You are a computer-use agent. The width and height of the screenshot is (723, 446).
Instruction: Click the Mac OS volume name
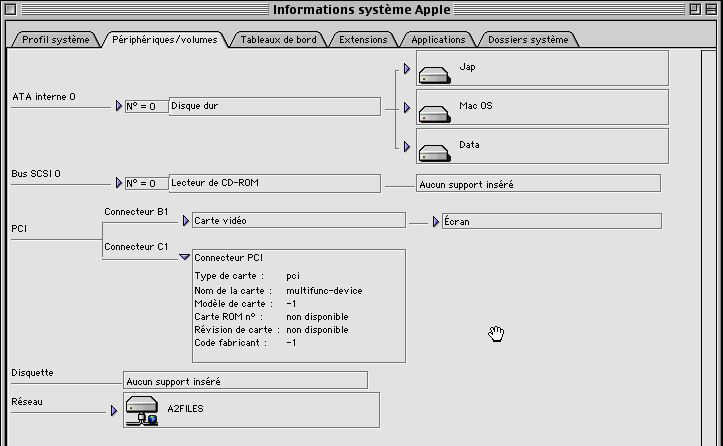coord(475,106)
